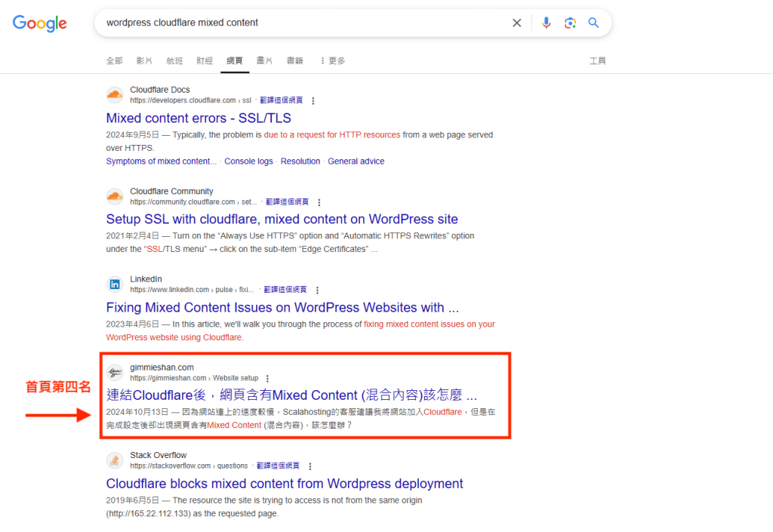The height and width of the screenshot is (532, 773).
Task: Click Stack Overflow favicon
Action: coord(115,460)
